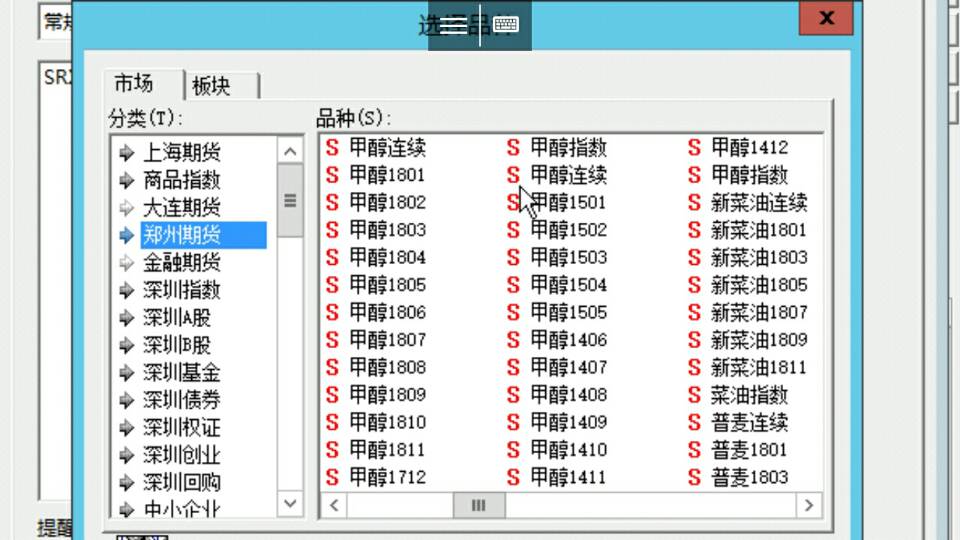This screenshot has height=540, width=960.
Task: Click the S icon for 甲醇1504
Action: pyautogui.click(x=513, y=285)
